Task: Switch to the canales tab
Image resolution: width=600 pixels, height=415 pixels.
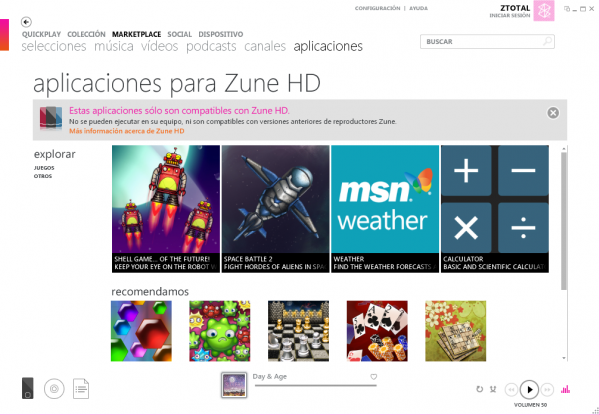Action: coord(265,46)
